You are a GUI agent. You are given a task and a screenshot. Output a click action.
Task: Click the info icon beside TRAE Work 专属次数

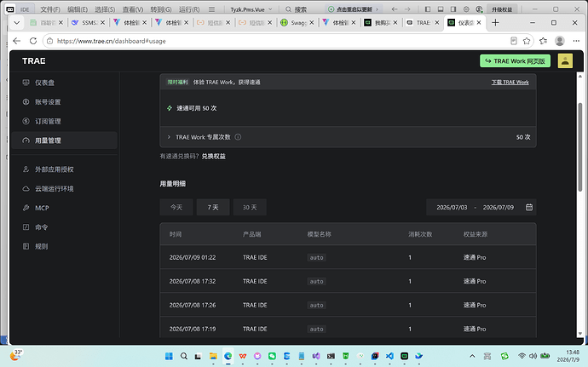pos(238,137)
